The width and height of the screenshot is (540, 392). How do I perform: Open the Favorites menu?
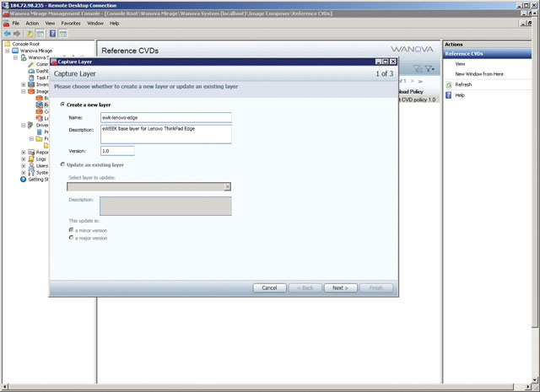[71, 23]
